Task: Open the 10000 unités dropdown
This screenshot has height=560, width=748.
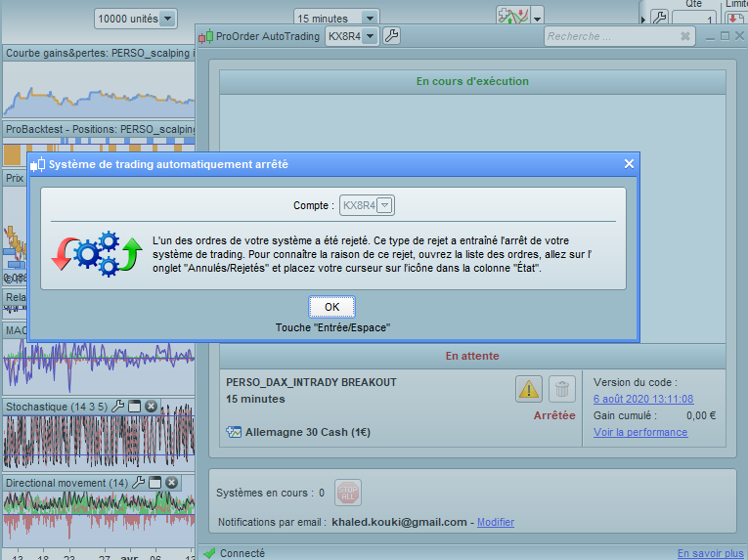Action: [136, 19]
